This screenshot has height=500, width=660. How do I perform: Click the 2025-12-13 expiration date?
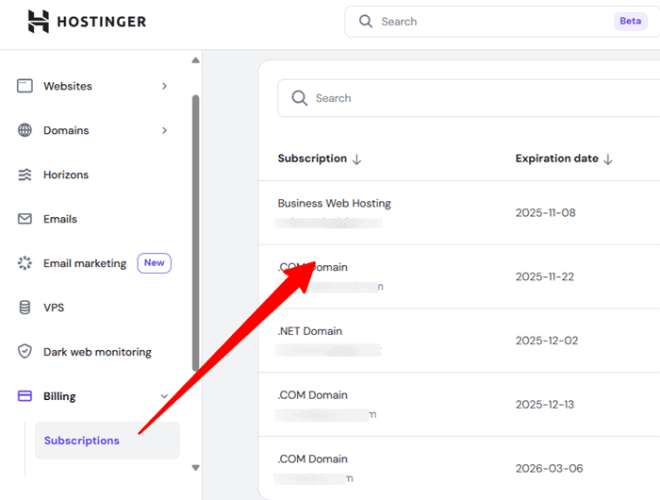545,404
